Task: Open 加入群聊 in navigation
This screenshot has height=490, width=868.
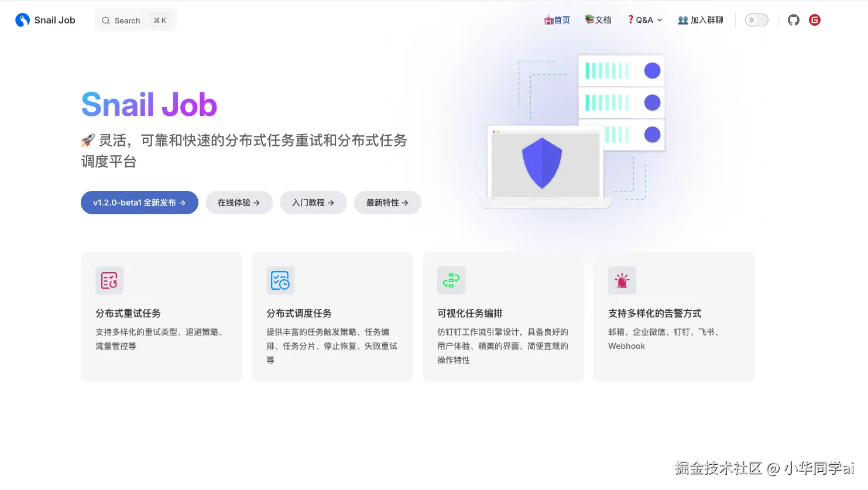Action: click(701, 20)
